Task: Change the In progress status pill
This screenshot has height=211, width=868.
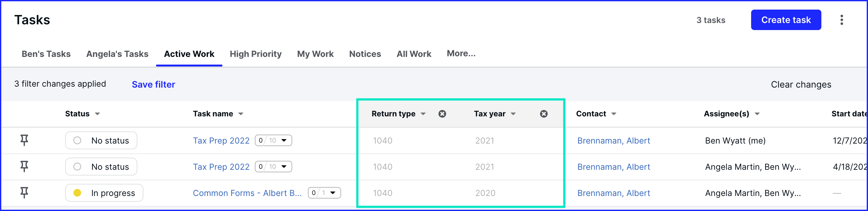Action: pos(104,193)
